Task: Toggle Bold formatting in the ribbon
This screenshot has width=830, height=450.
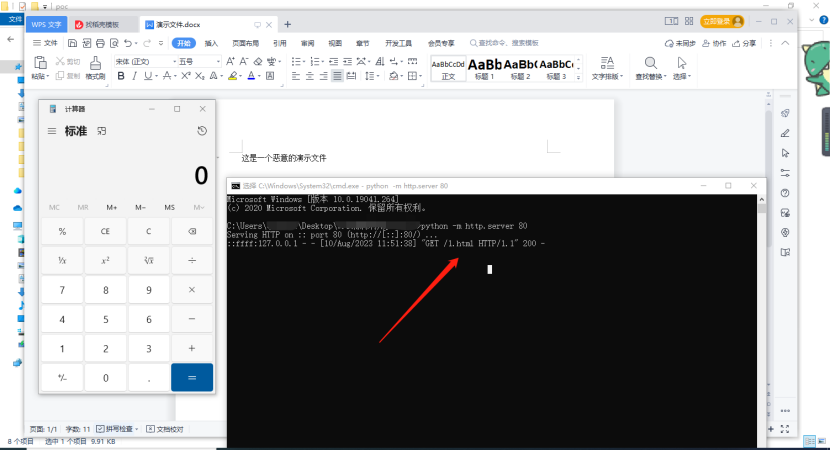Action: 119,76
